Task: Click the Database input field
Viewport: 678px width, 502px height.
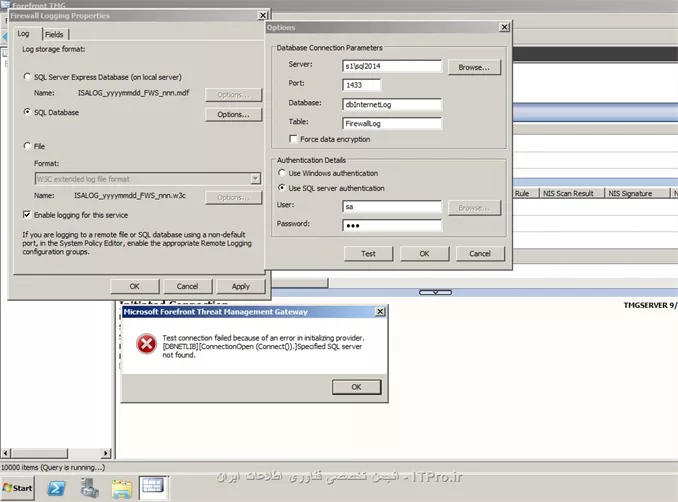Action: 392,105
